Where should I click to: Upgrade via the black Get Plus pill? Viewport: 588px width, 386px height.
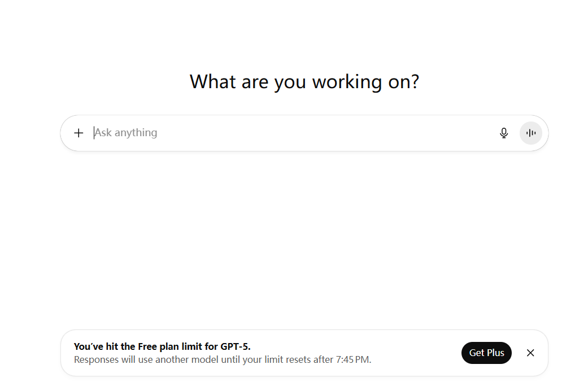486,353
